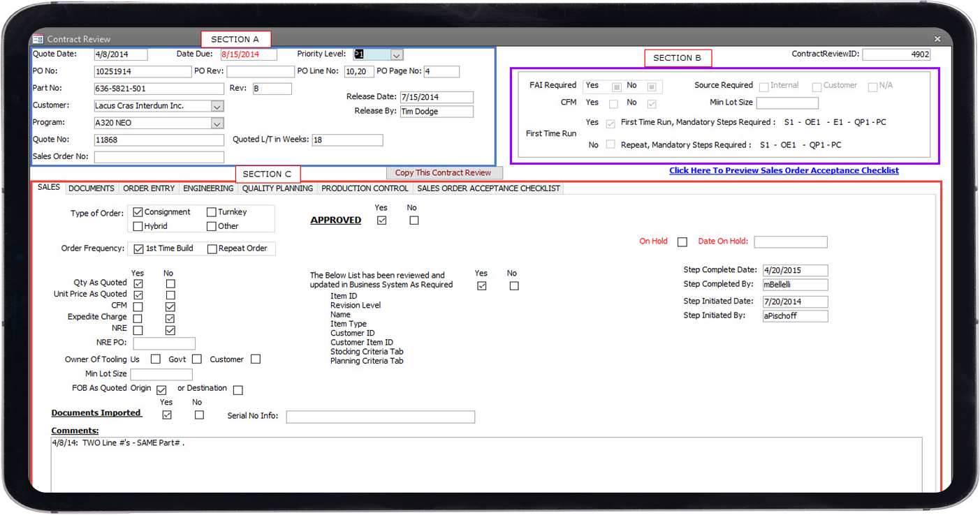Expand the Program combo box arrow
This screenshot has height=515, width=980.
217,124
